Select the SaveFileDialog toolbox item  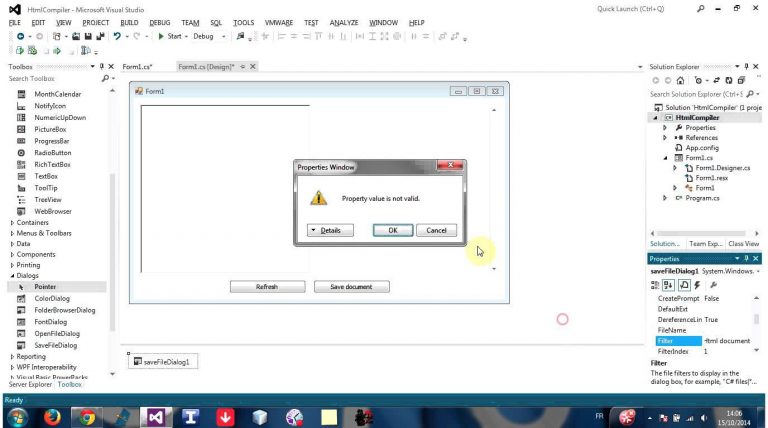[x=55, y=345]
